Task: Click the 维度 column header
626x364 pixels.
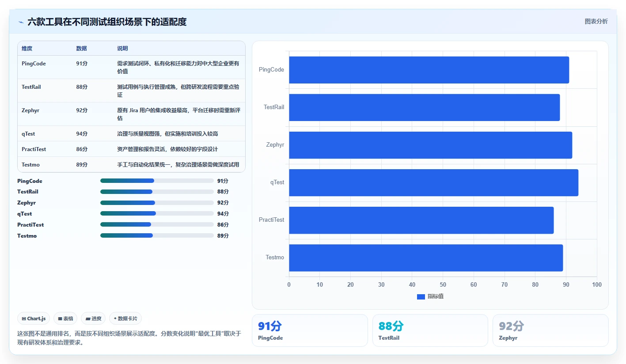Action: pos(27,49)
